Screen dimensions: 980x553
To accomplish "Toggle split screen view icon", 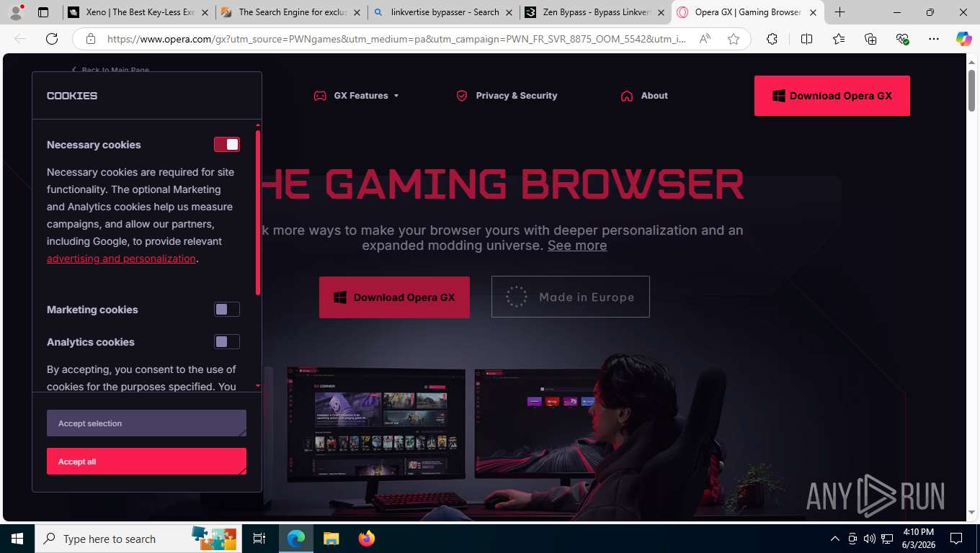I will [x=806, y=39].
